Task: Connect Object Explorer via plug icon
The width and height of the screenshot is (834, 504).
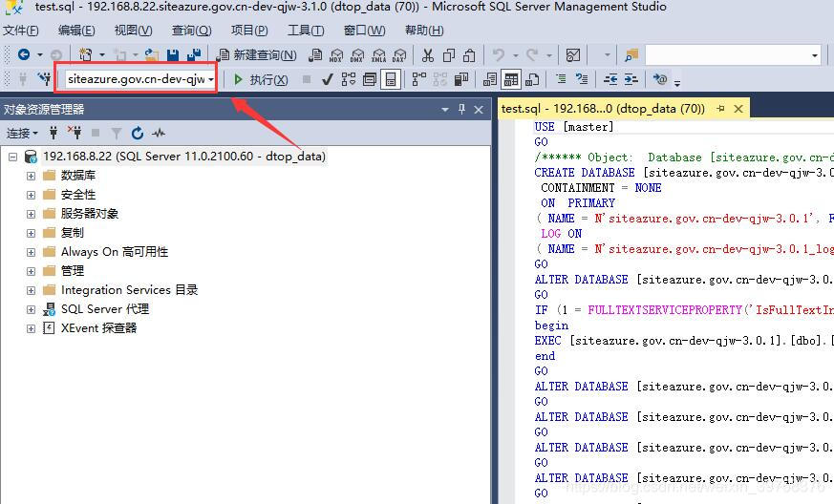Action: point(53,133)
